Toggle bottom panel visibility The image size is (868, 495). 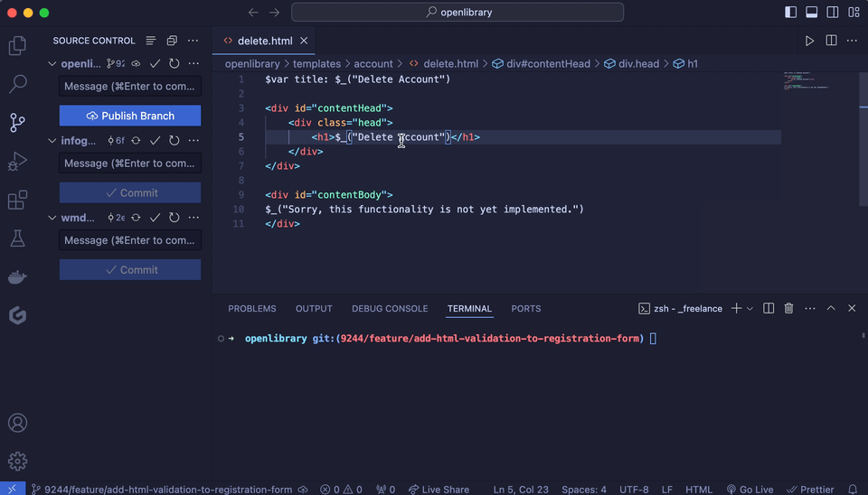[x=812, y=12]
